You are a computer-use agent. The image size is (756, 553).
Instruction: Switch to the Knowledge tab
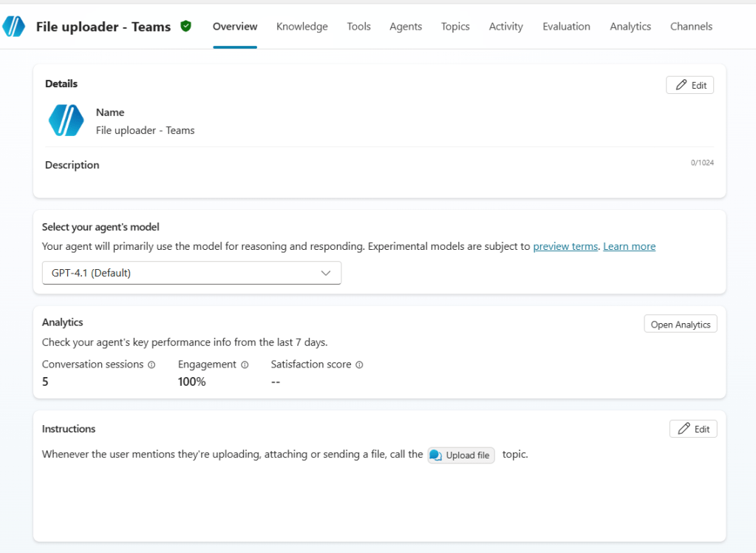302,26
